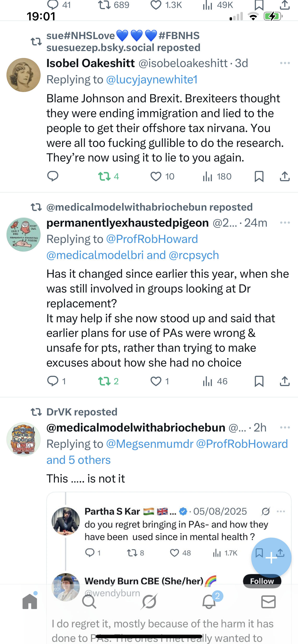Screen dimensions: 298x644
Task: Undo repost on Isobel Oakeshitt's reply
Action: click(x=104, y=177)
